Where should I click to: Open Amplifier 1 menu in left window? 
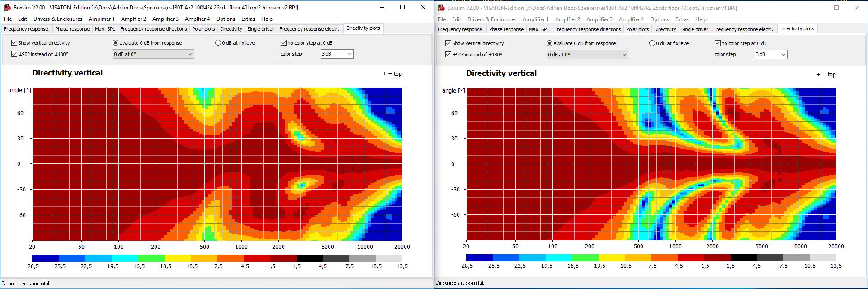click(x=101, y=19)
